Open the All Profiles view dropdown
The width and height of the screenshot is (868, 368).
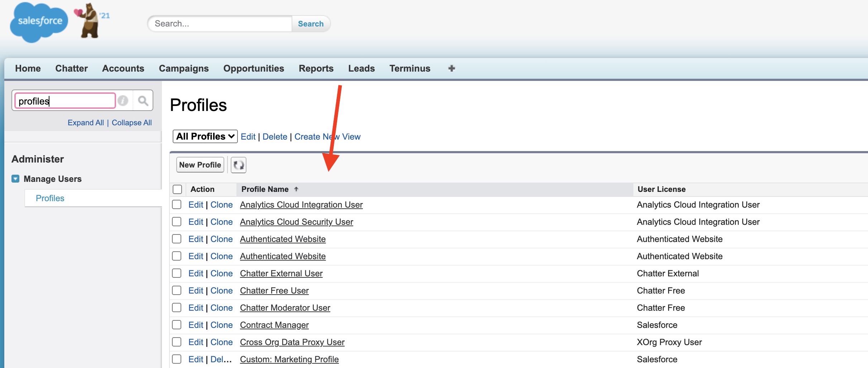point(205,136)
